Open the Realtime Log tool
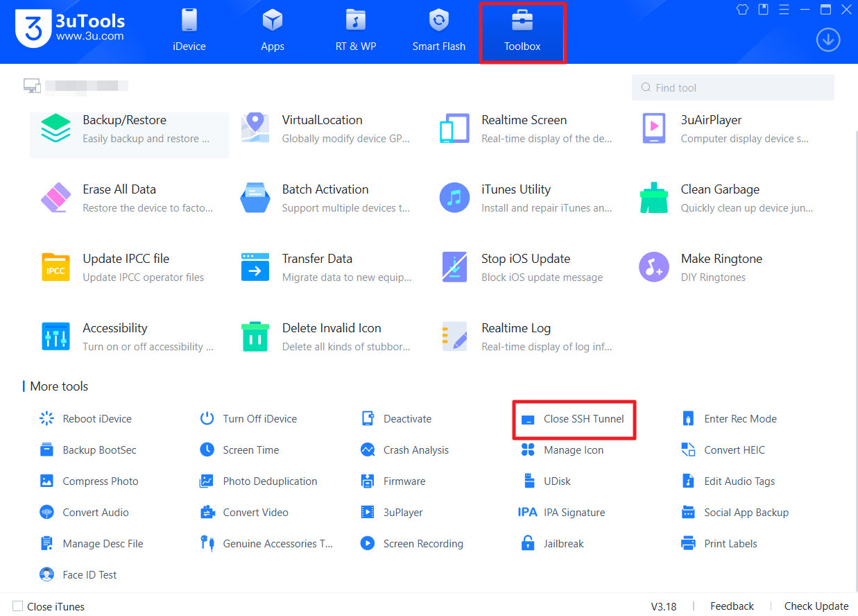858x616 pixels. click(x=528, y=337)
